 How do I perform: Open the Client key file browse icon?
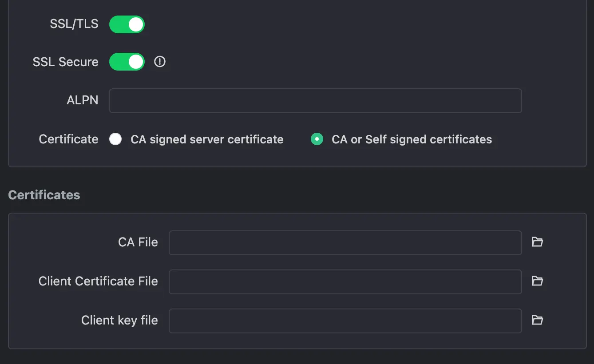pos(537,320)
